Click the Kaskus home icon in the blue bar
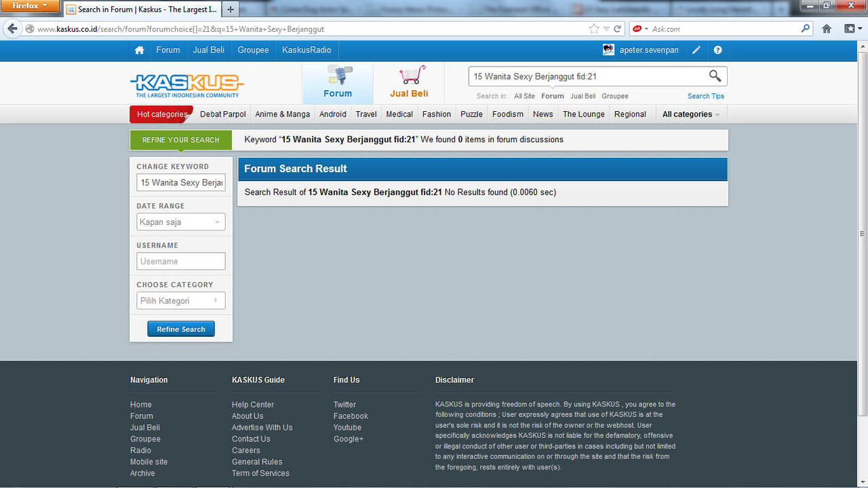 click(139, 50)
